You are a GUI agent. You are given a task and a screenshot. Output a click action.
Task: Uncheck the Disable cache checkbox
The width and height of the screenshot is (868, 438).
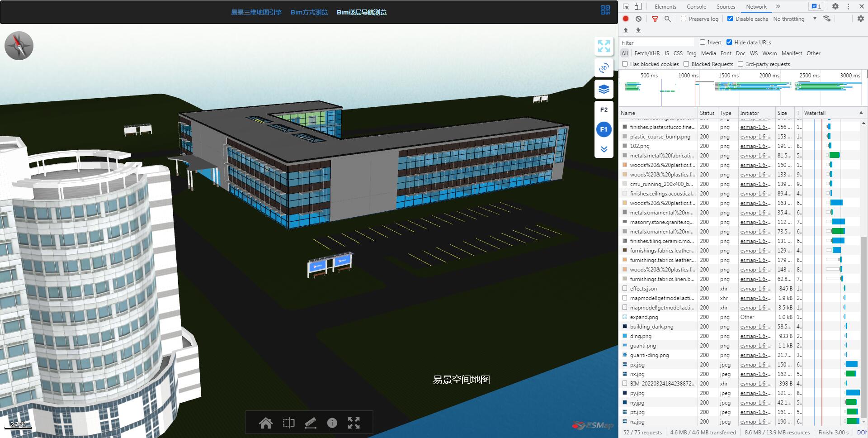(x=730, y=19)
